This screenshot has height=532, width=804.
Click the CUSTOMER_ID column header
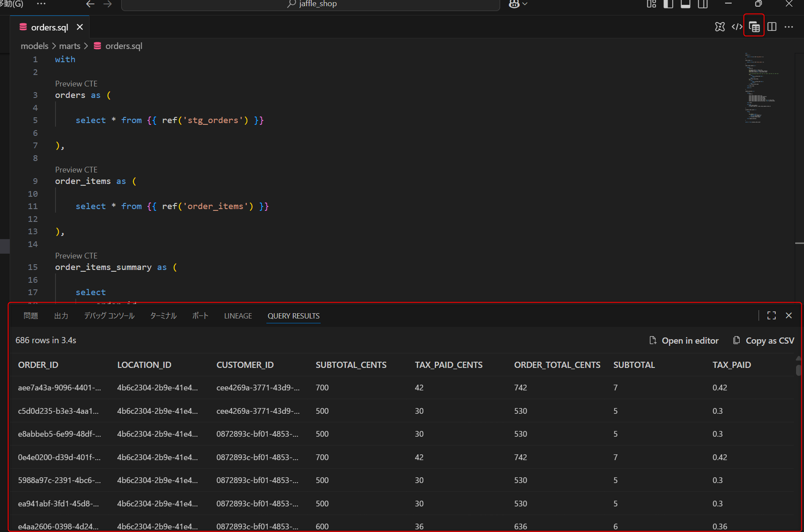tap(245, 365)
